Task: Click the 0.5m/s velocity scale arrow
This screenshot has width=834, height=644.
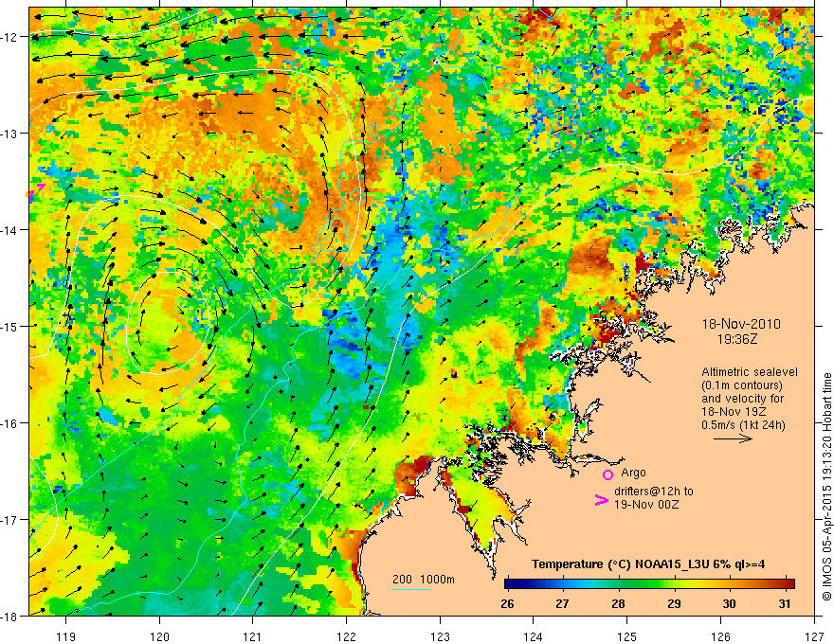Action: pos(733,438)
